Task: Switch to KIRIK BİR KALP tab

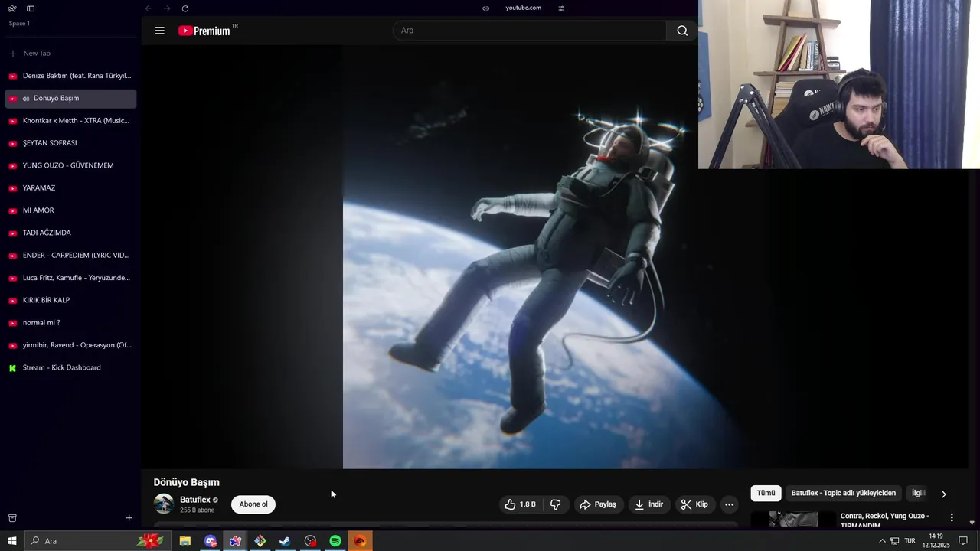Action: click(70, 300)
